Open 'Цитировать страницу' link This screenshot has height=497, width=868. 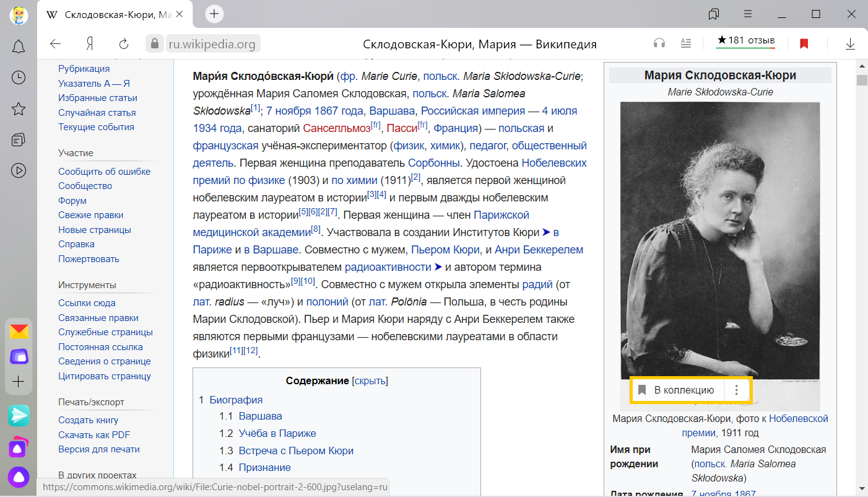(105, 376)
